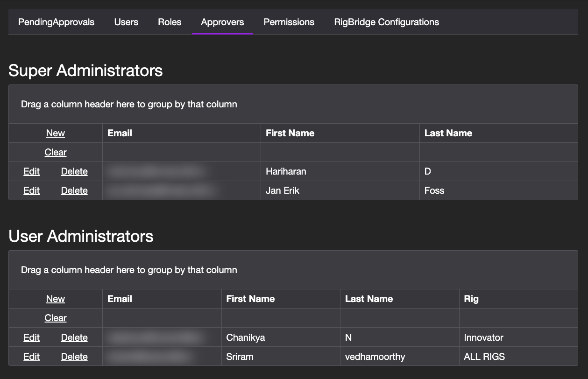Viewport: 588px width, 379px height.
Task: Click New in the User Administrators table
Action: coord(55,299)
